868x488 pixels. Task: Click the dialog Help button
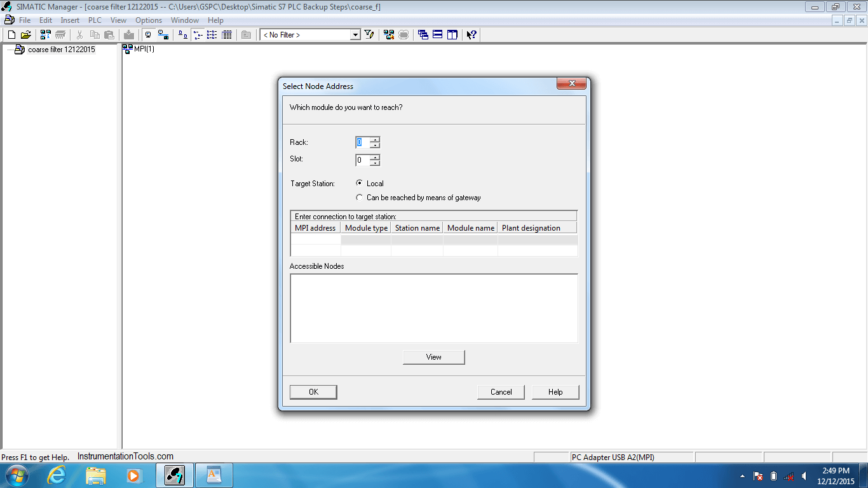[555, 392]
